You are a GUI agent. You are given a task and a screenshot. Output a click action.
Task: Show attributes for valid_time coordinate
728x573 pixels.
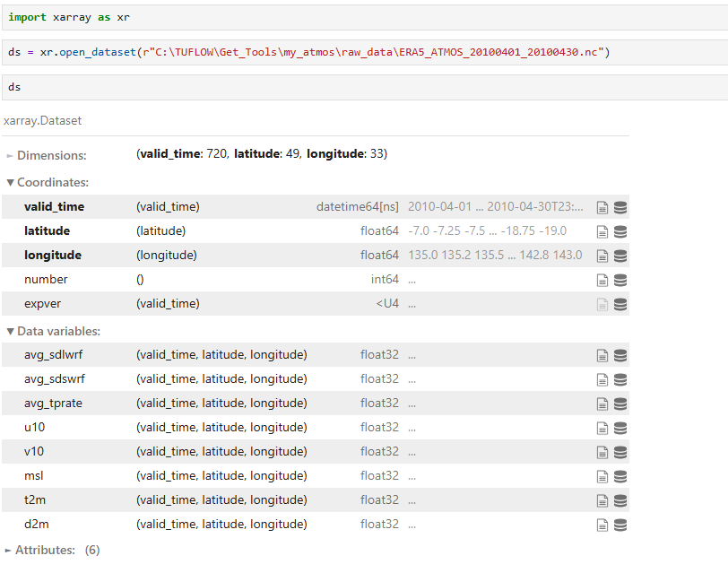tap(602, 207)
